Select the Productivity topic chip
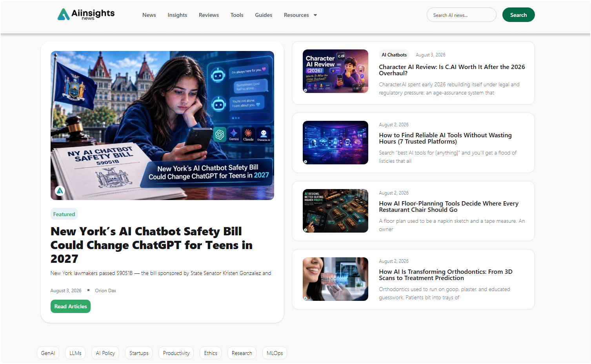591x364 pixels. click(176, 353)
